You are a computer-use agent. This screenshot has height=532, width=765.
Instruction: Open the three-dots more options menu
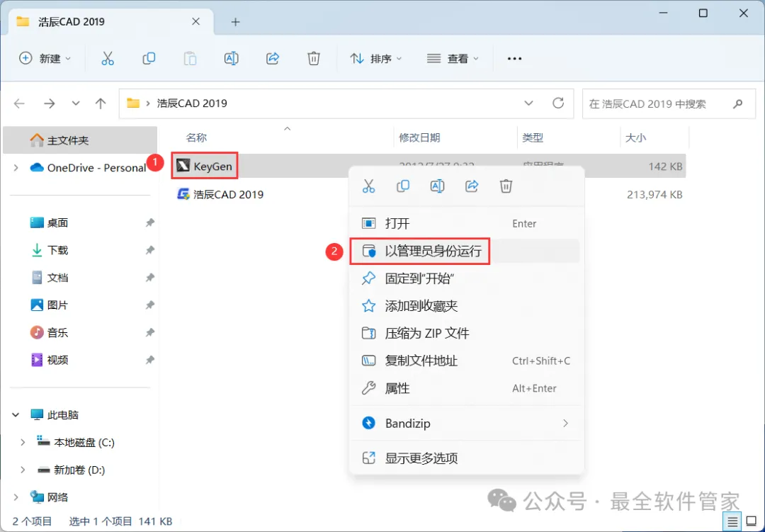[x=514, y=59]
